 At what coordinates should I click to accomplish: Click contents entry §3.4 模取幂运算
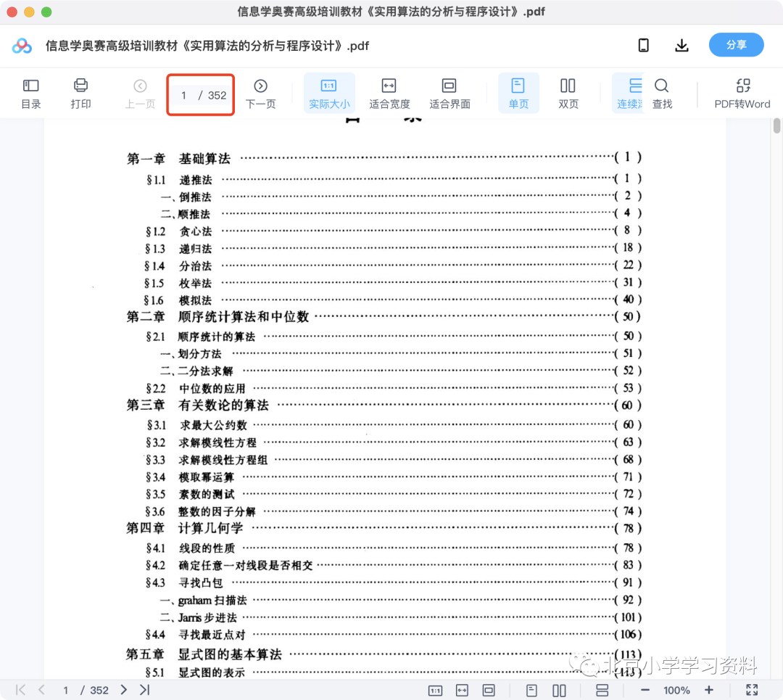click(x=394, y=477)
